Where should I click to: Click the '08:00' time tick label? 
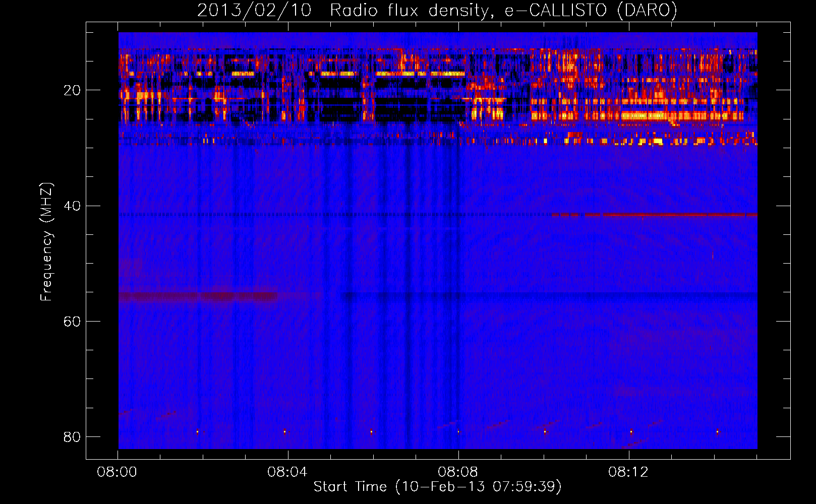(x=117, y=472)
